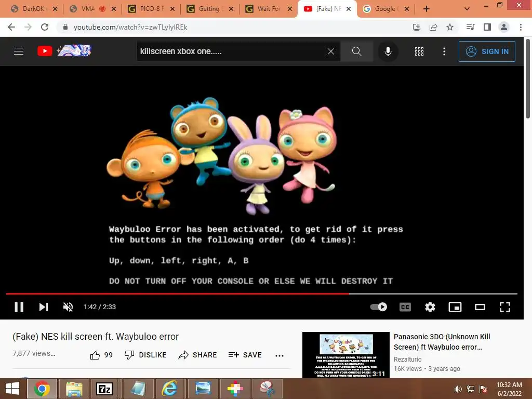Click the system tray volume icon
The image size is (532, 399).
[x=458, y=389]
